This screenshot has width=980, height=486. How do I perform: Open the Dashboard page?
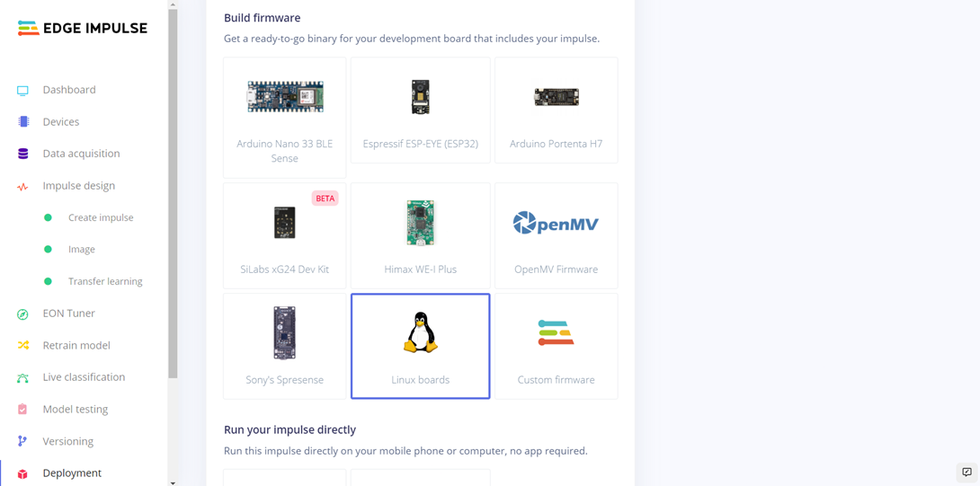click(69, 90)
